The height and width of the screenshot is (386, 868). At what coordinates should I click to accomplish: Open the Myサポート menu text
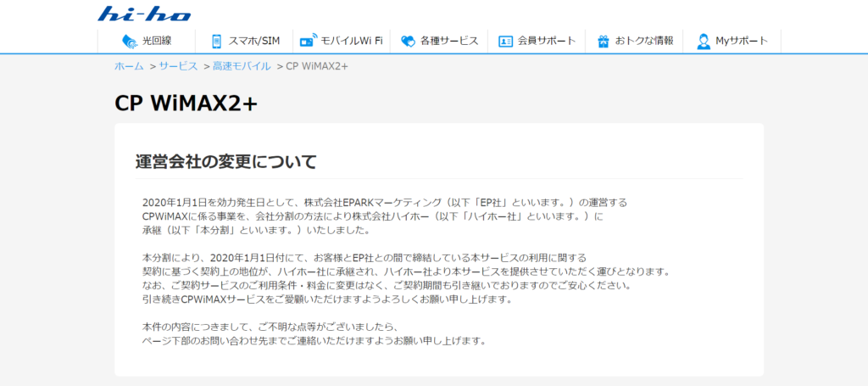tap(742, 41)
